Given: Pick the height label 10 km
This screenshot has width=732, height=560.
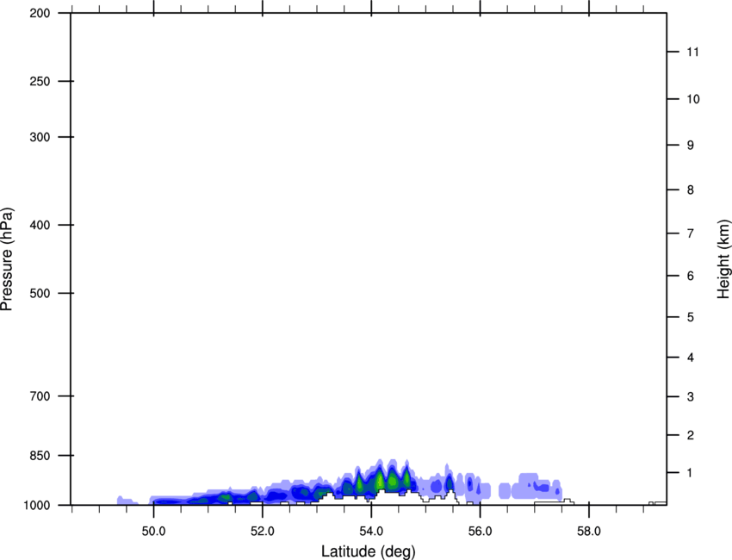Looking at the screenshot, I should click(693, 99).
